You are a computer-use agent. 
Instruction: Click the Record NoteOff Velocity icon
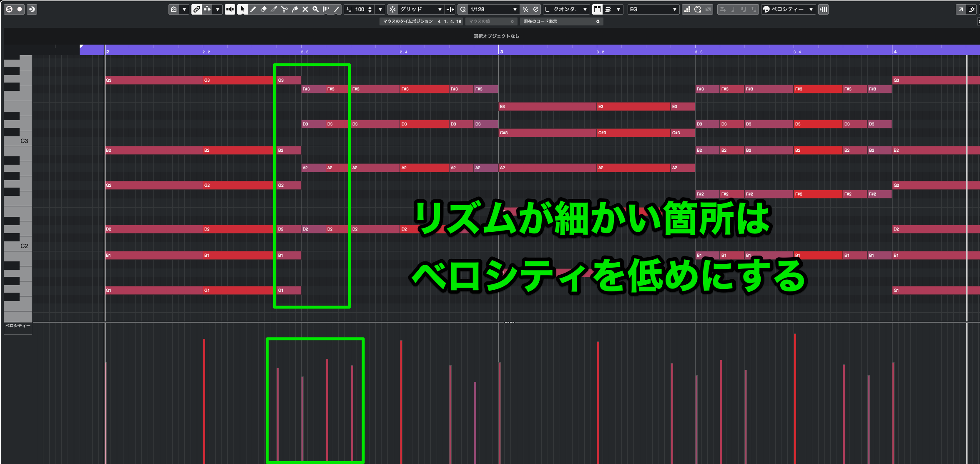753,9
